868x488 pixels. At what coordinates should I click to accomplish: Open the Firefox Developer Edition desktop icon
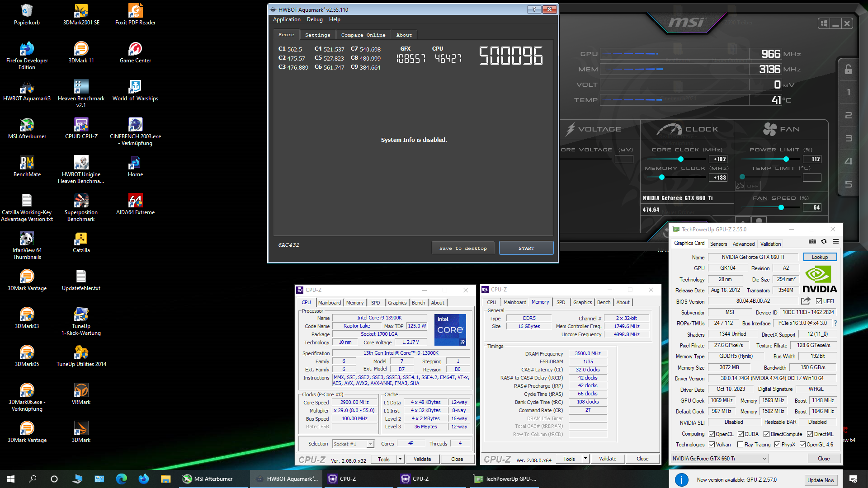27,56
